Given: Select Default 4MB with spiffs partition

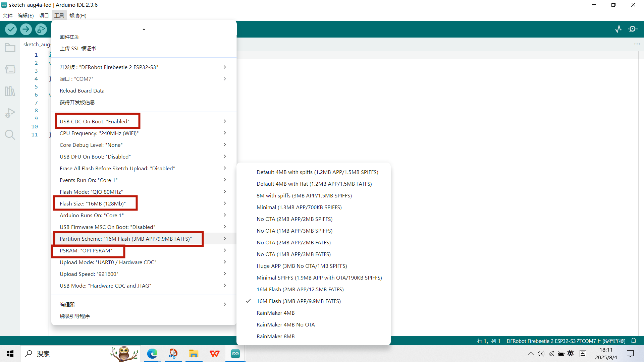Looking at the screenshot, I should pyautogui.click(x=313, y=172).
